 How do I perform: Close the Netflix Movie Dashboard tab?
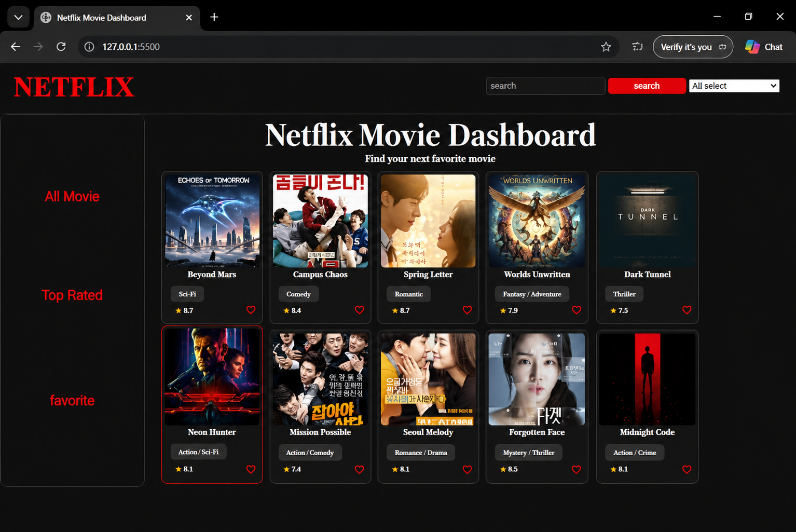point(189,18)
